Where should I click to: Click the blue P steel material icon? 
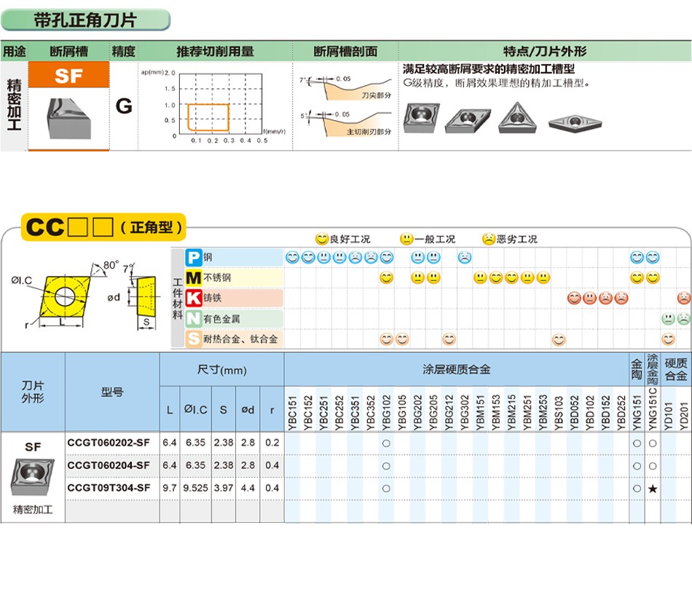193,257
